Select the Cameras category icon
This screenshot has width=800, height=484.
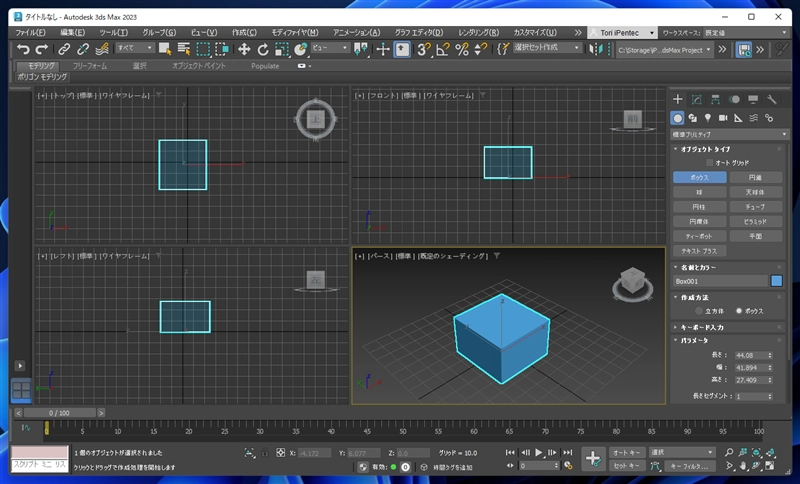[723, 118]
